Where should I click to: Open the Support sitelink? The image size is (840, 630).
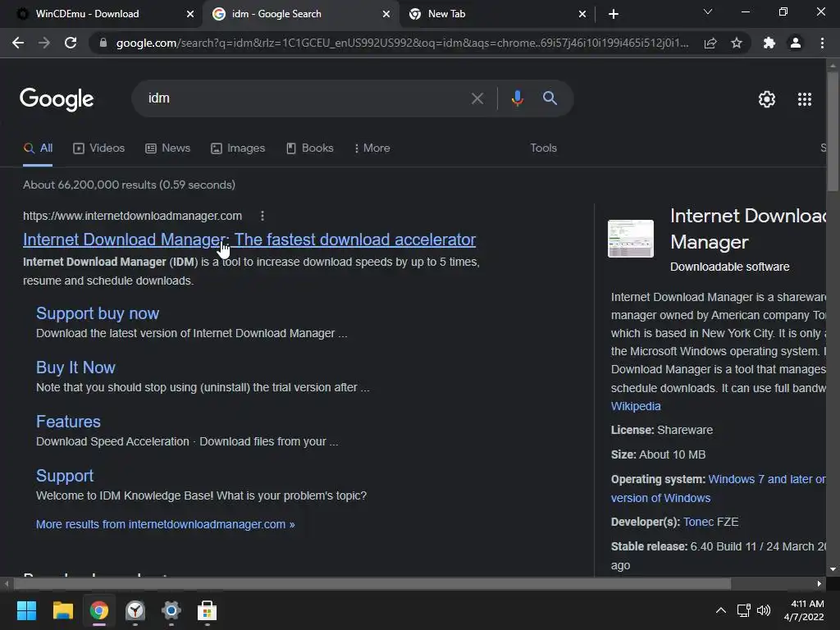point(65,476)
